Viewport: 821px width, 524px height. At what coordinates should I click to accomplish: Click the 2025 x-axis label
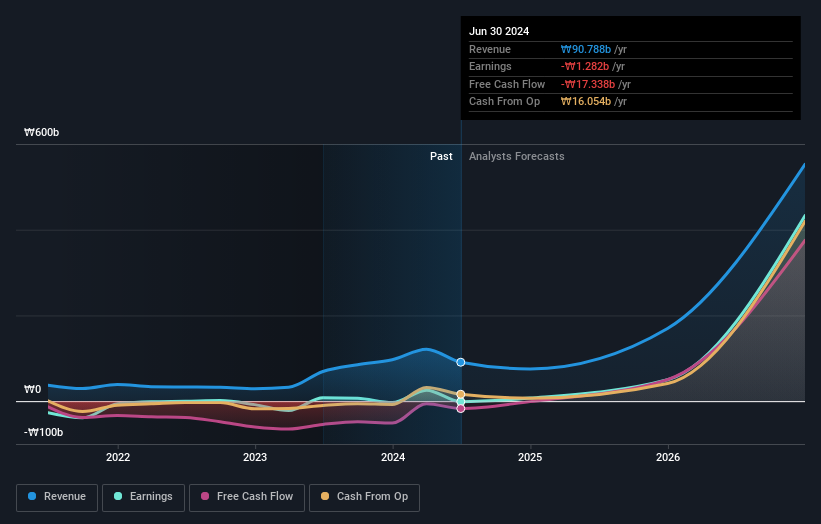(x=530, y=458)
